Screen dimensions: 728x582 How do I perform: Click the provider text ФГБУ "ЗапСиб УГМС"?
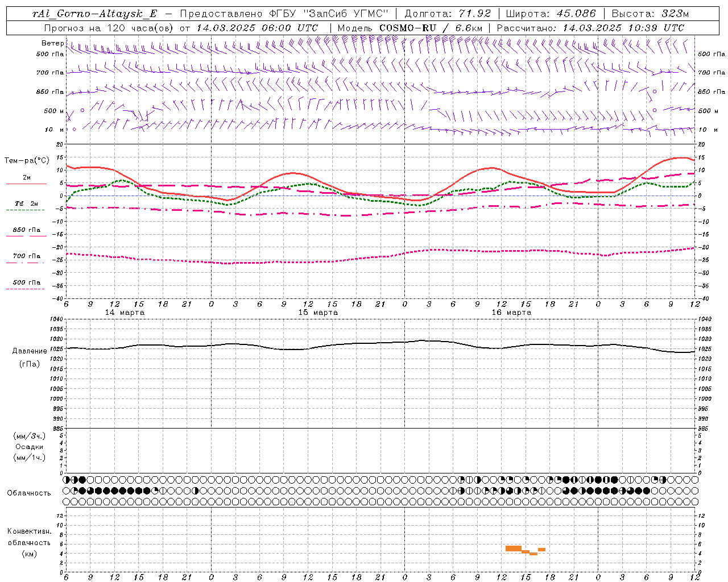click(x=328, y=14)
